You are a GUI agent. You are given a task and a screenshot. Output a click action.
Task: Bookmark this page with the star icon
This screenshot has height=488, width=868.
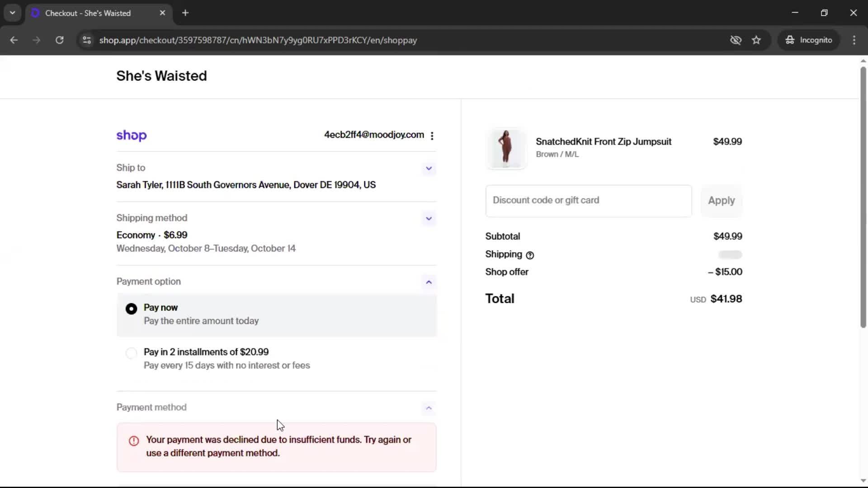[756, 40]
